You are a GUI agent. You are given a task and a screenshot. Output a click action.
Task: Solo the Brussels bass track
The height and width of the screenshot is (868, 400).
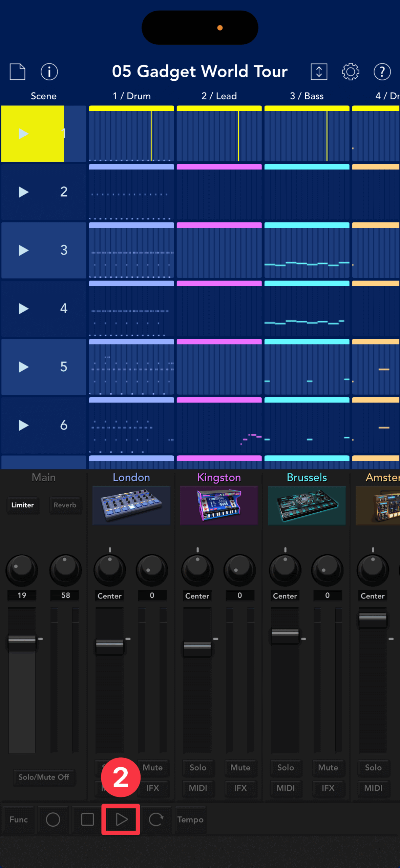click(285, 767)
